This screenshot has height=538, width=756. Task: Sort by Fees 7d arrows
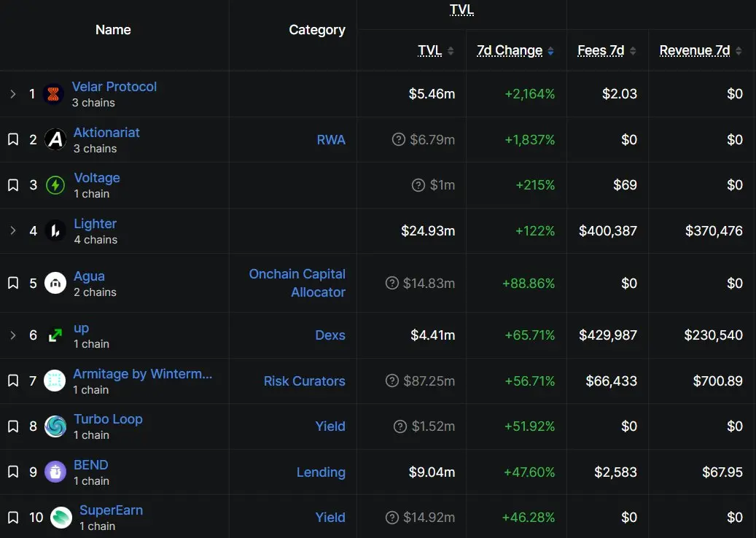click(x=633, y=50)
